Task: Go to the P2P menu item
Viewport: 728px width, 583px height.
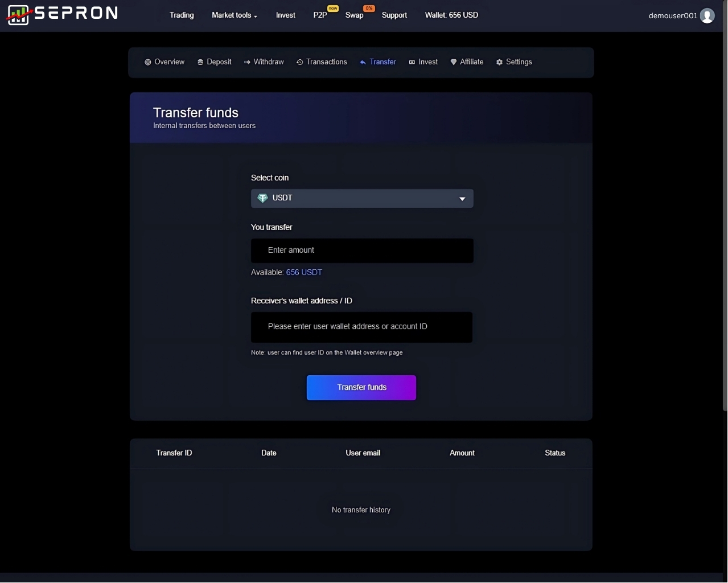Action: tap(320, 15)
